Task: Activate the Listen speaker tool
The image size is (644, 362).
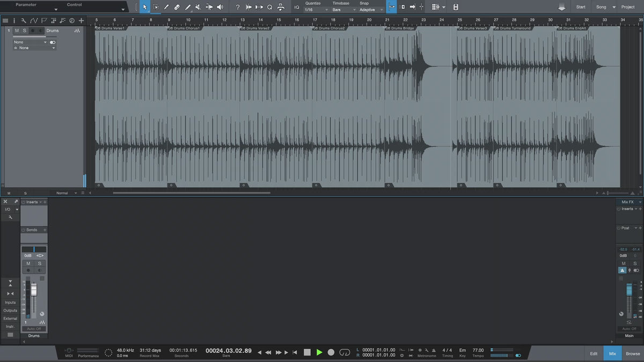Action: [x=219, y=7]
